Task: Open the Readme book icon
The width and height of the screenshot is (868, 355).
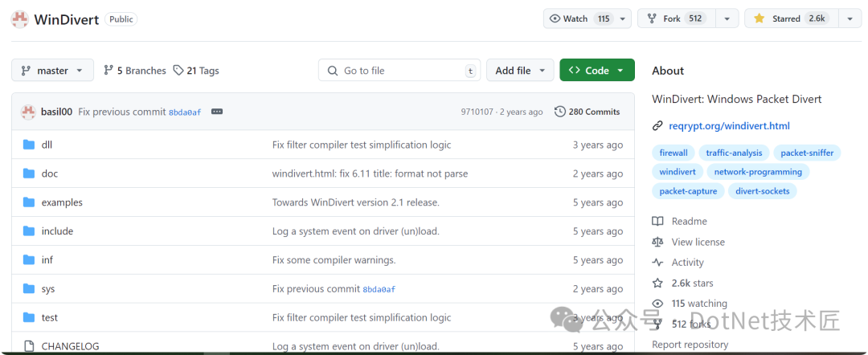Action: click(657, 221)
